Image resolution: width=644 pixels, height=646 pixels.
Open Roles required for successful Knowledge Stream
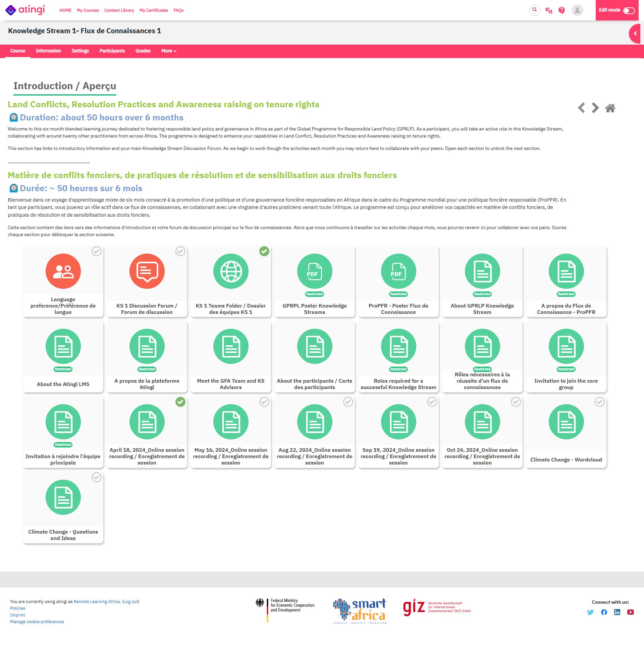(398, 357)
